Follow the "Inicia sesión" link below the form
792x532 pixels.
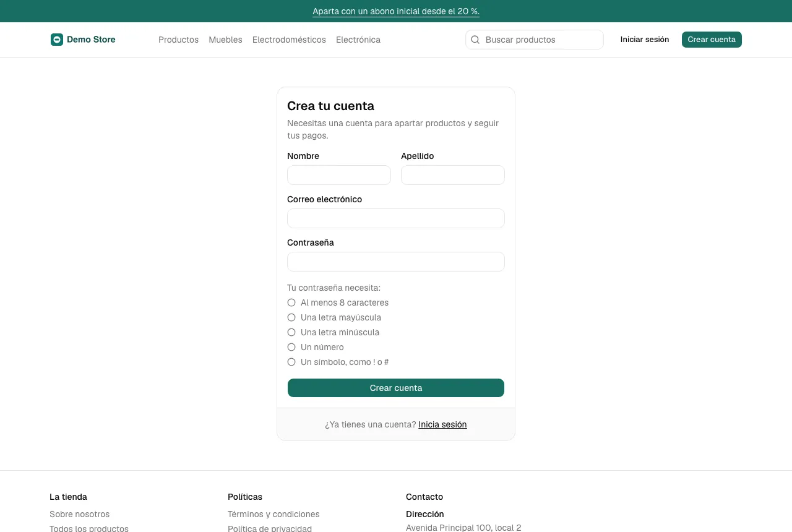(x=442, y=424)
